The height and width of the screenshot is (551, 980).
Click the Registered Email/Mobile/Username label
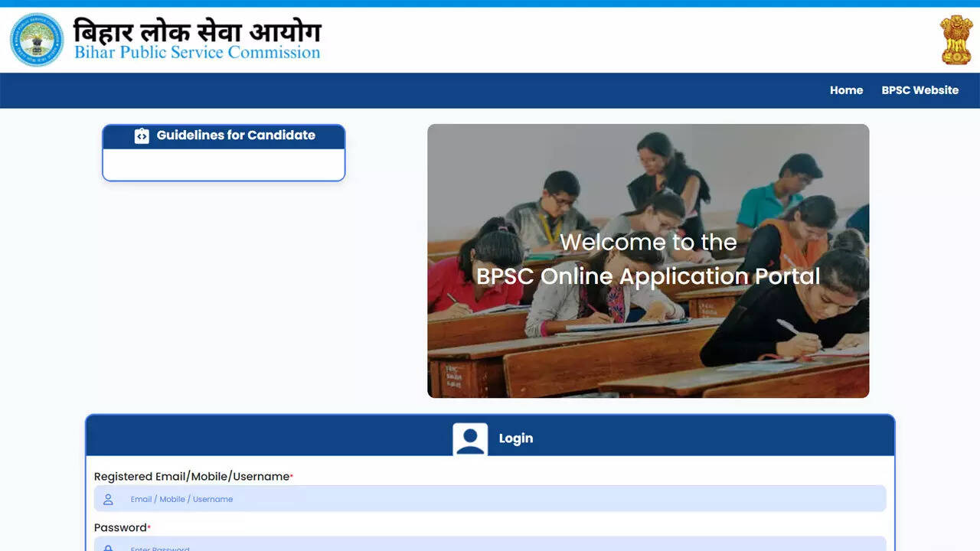click(x=191, y=477)
